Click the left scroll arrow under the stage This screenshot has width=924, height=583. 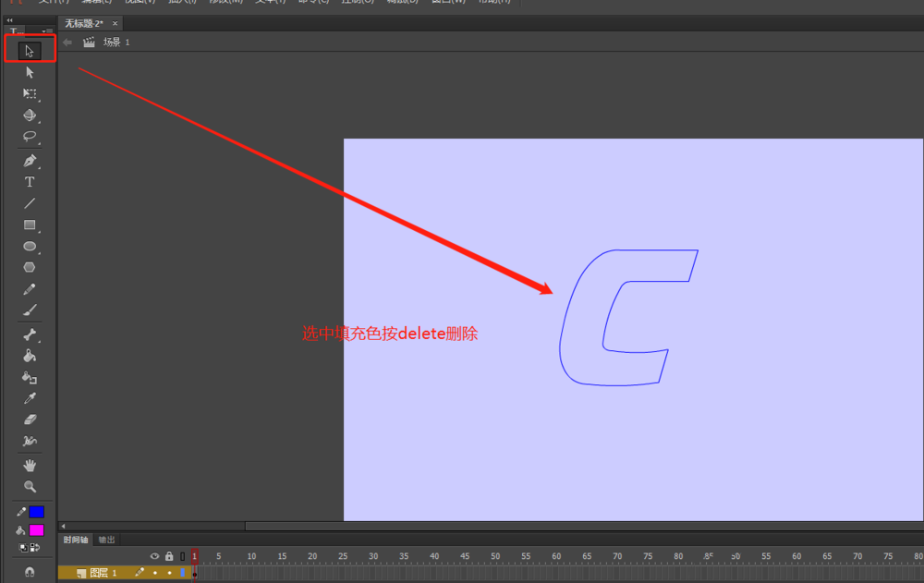point(63,526)
